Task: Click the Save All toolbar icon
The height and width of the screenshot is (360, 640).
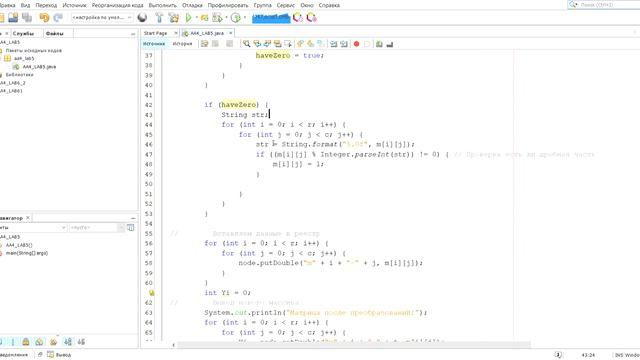Action: click(x=27, y=18)
